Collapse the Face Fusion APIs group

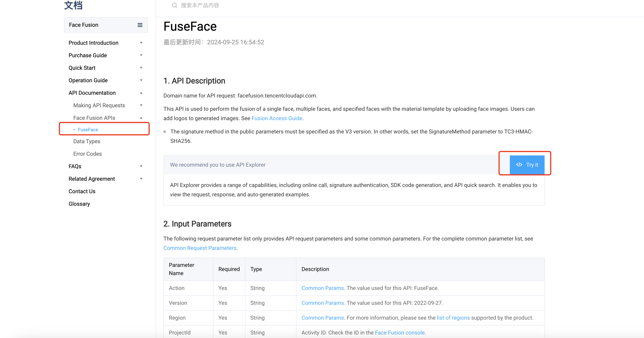click(x=141, y=118)
